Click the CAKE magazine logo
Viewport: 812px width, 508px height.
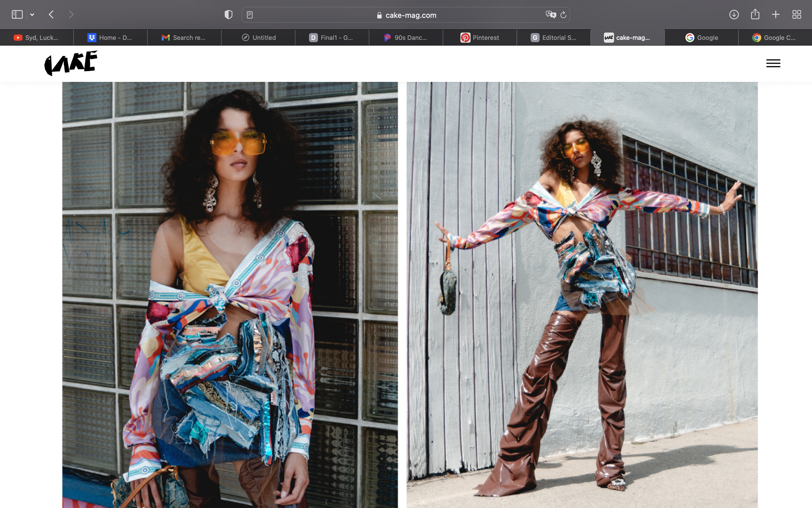click(x=71, y=63)
